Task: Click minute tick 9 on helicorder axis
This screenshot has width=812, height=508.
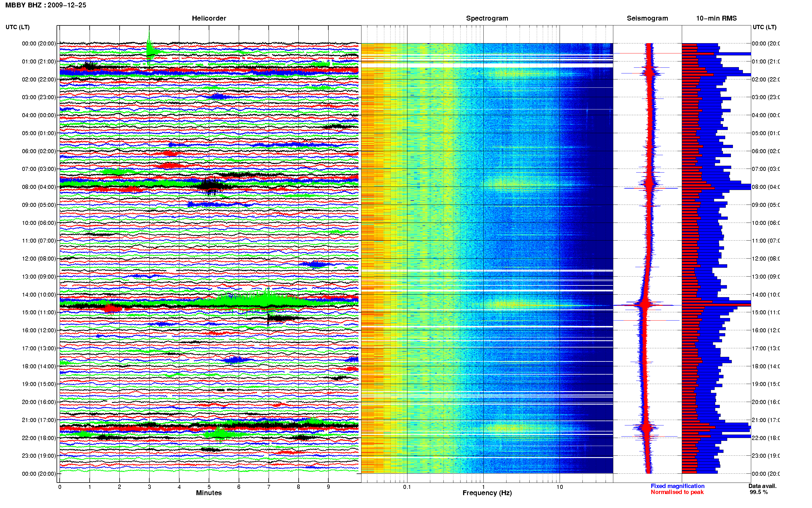Action: pyautogui.click(x=328, y=487)
